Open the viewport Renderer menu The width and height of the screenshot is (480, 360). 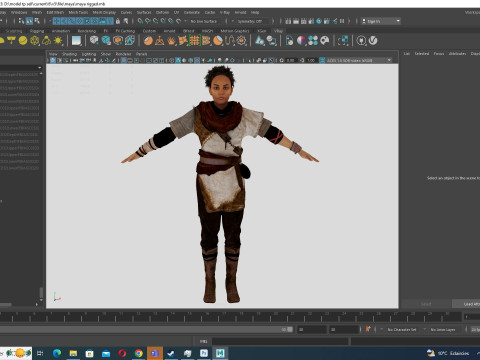click(123, 54)
